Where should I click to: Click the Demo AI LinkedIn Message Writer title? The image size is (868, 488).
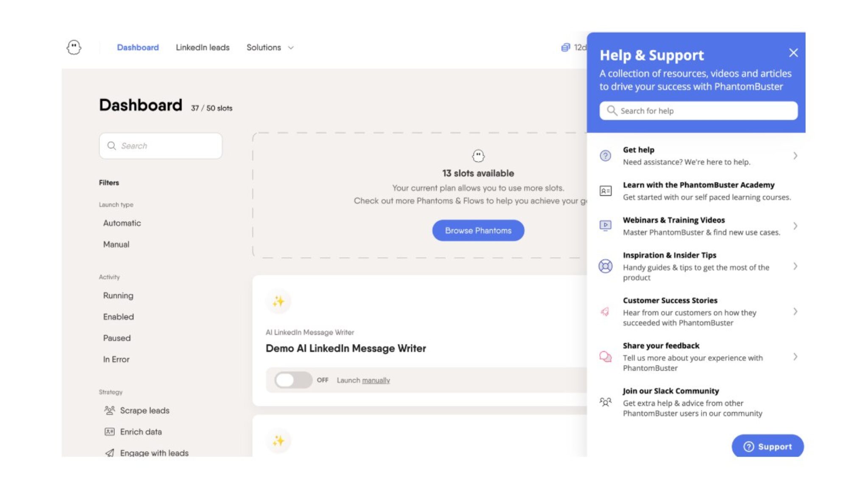(x=346, y=348)
